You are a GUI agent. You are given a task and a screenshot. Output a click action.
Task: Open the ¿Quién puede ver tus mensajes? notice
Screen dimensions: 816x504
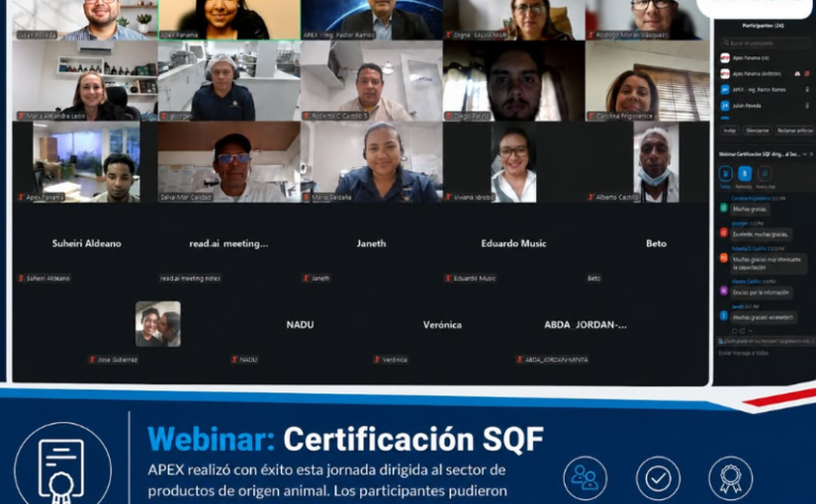[764, 341]
